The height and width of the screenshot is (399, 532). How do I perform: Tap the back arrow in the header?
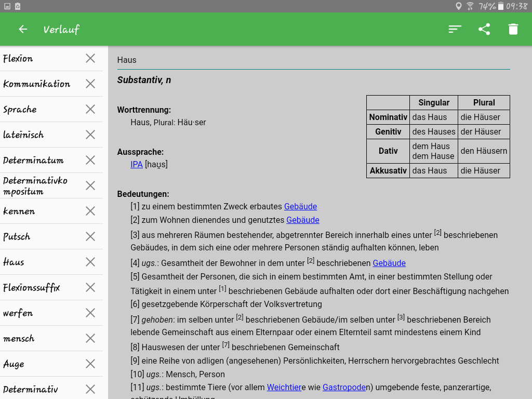(x=23, y=29)
